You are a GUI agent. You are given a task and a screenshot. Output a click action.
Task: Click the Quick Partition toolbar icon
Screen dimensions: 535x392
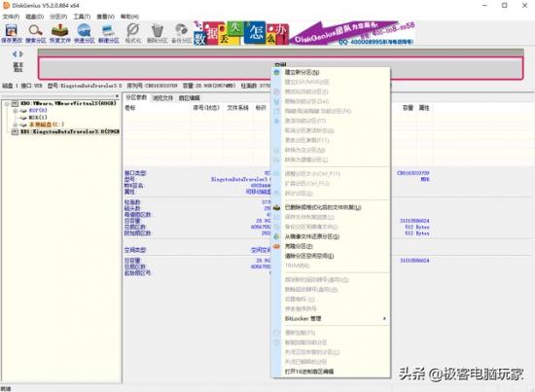tap(84, 31)
